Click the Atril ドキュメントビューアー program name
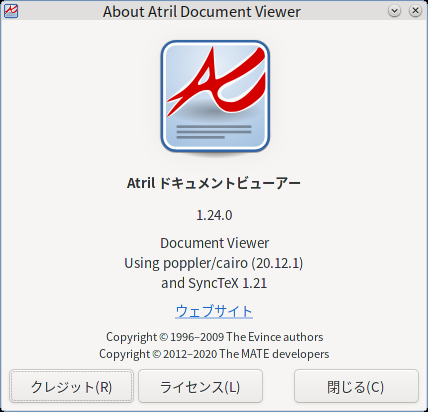 [214, 183]
